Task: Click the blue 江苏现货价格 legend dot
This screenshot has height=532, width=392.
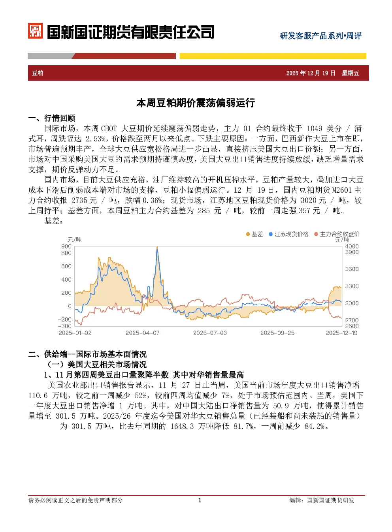Action: pyautogui.click(x=271, y=234)
